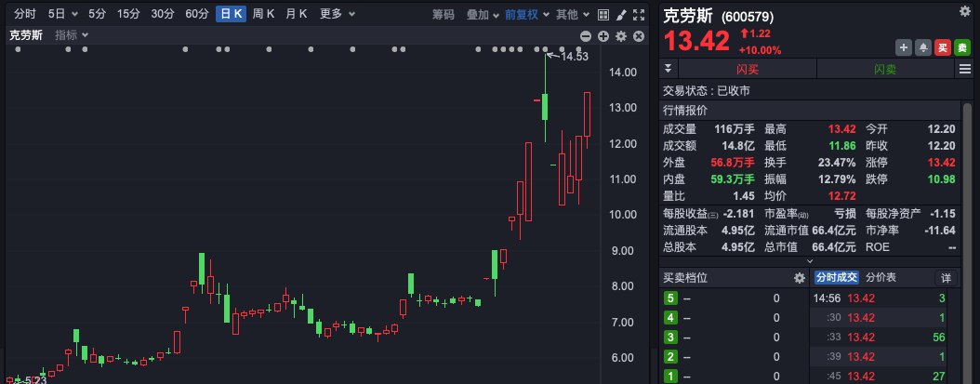
Task: Open the 前复权 adjustment dropdown
Action: [x=527, y=14]
